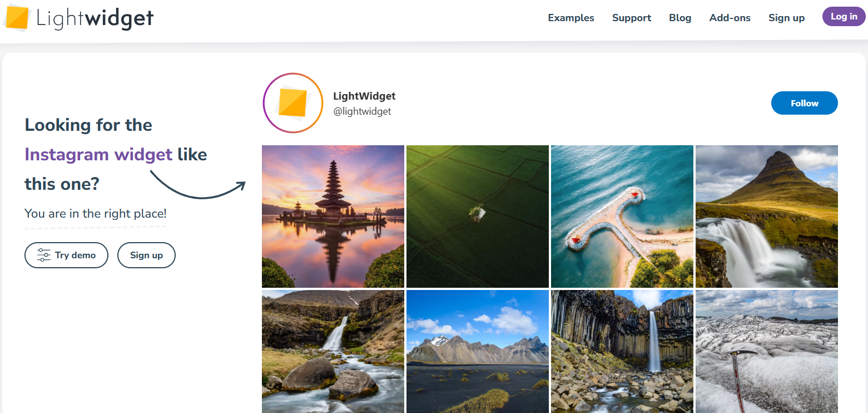Open the green rice field photo
The height and width of the screenshot is (413, 868).
click(477, 217)
